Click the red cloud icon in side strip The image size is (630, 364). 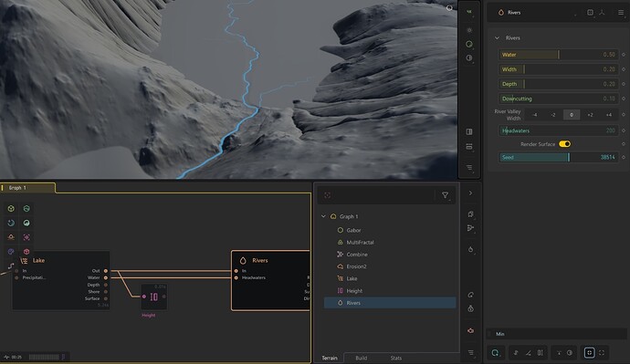470,330
